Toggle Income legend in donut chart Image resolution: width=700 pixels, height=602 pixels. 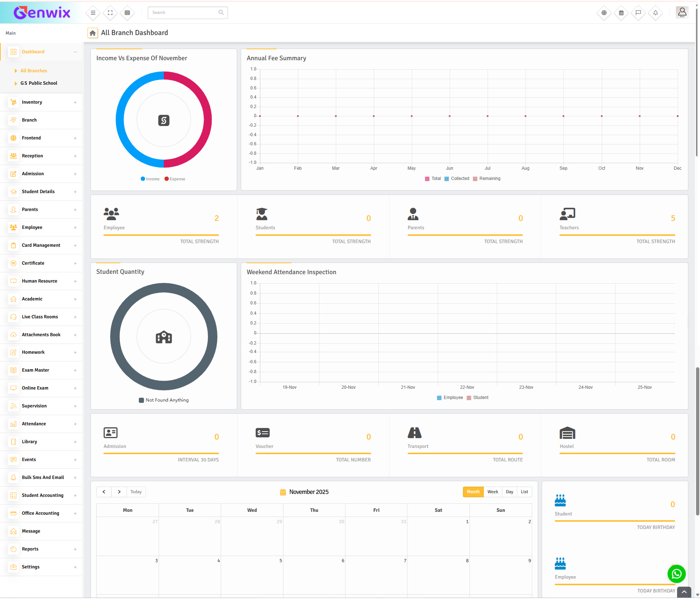point(150,179)
